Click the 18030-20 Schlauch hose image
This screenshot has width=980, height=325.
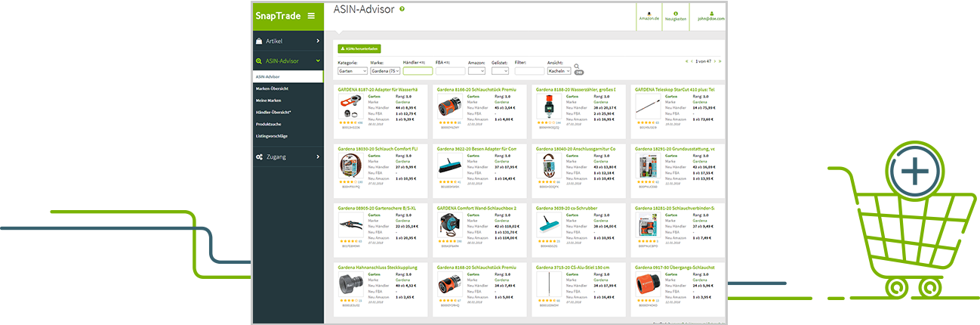tap(350, 166)
